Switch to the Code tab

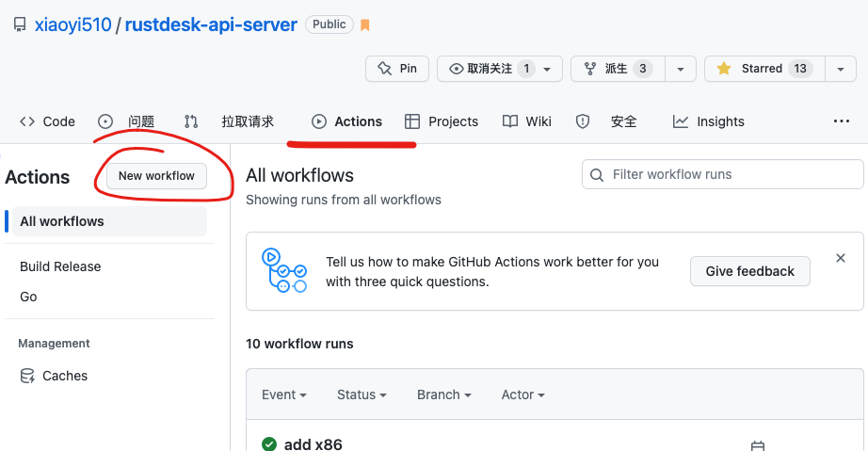pos(47,121)
